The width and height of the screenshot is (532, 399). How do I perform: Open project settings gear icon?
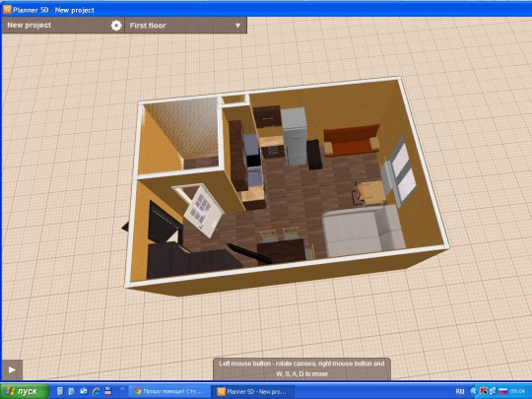(x=116, y=26)
